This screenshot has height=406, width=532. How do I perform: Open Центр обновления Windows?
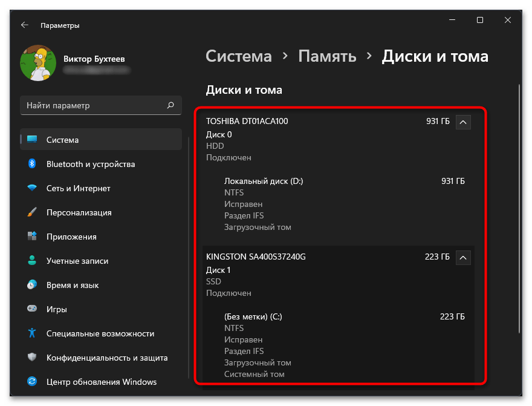101,382
